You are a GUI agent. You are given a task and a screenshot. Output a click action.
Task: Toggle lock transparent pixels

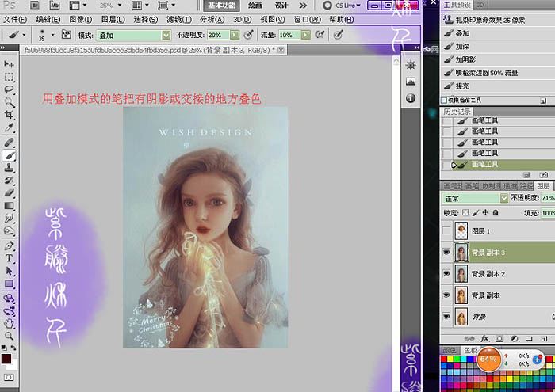(x=466, y=212)
